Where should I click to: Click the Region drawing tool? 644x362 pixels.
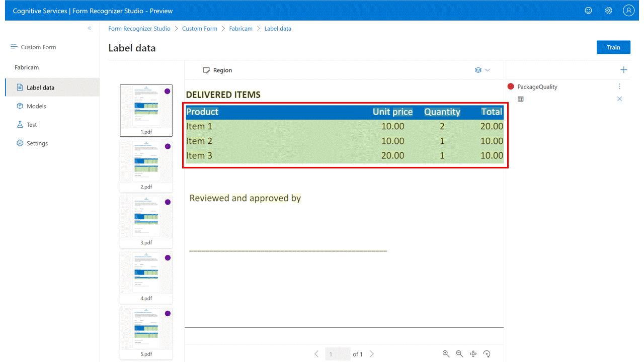point(217,70)
